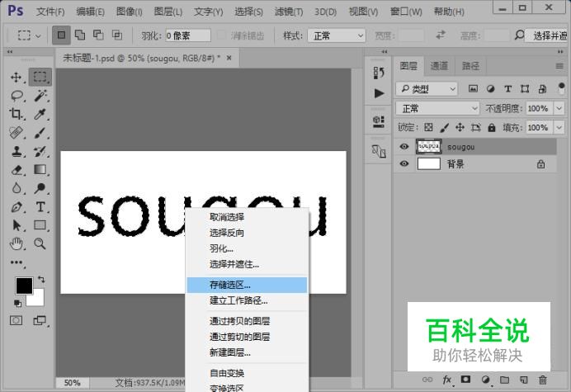The image size is (571, 392).
Task: Open the 滤镜(T) menu
Action: [x=289, y=12]
